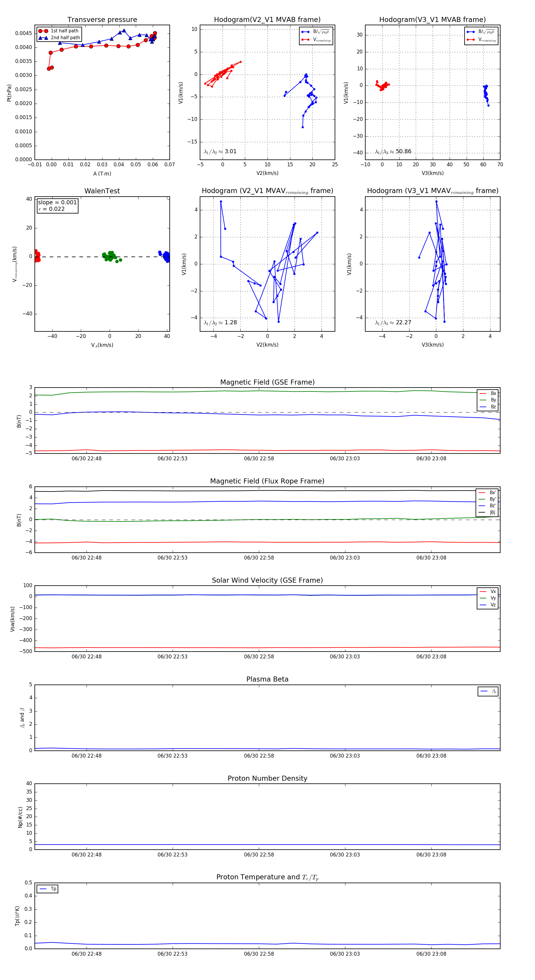
Task: Click the "Hodogram(V2_V1 MVAB frame)" title
Action: pos(267,20)
